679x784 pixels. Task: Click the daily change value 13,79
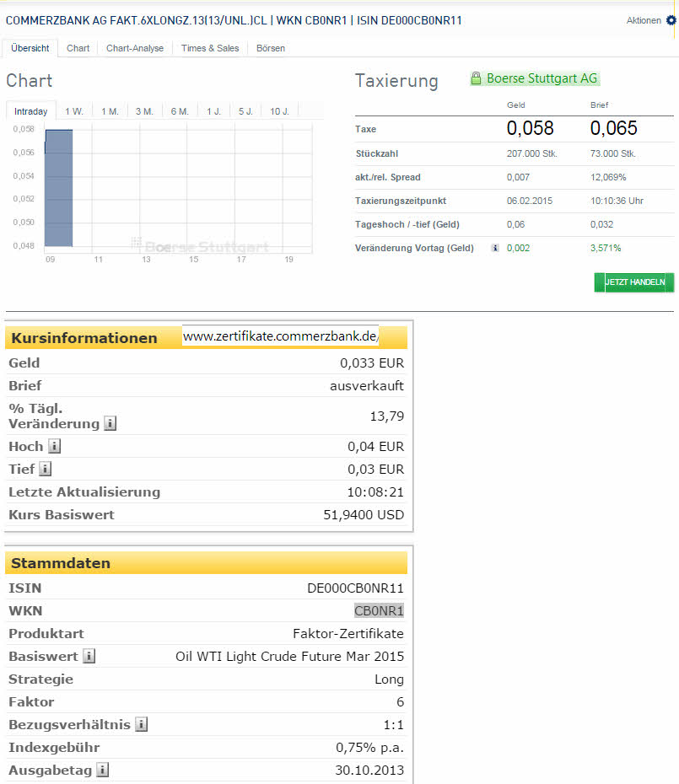coord(387,416)
